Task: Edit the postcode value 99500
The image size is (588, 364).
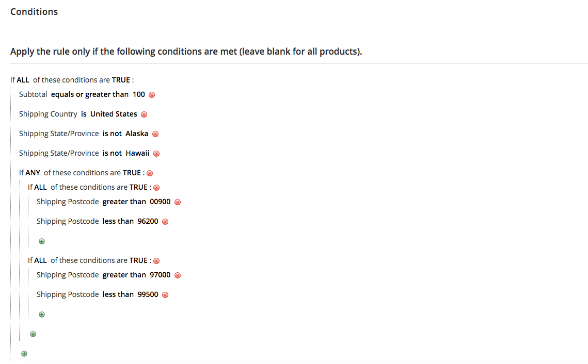Action: (148, 294)
